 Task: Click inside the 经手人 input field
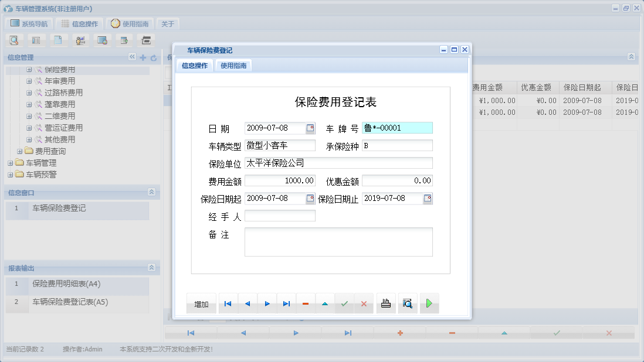coord(280,216)
